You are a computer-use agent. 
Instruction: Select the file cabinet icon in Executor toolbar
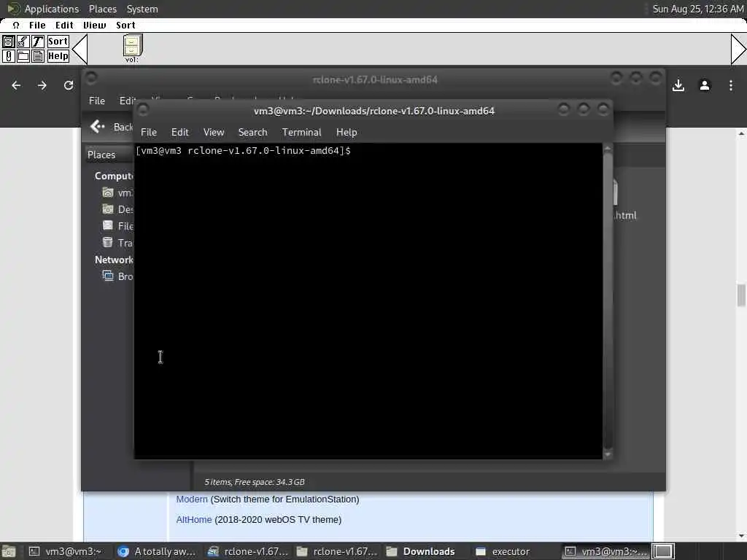(8, 42)
